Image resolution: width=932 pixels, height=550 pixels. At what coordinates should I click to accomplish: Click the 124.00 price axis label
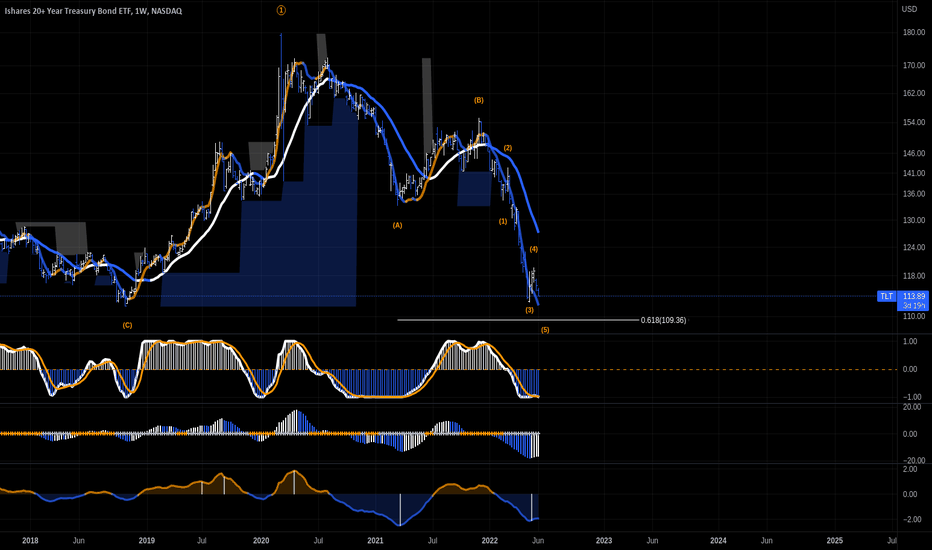pyautogui.click(x=914, y=247)
